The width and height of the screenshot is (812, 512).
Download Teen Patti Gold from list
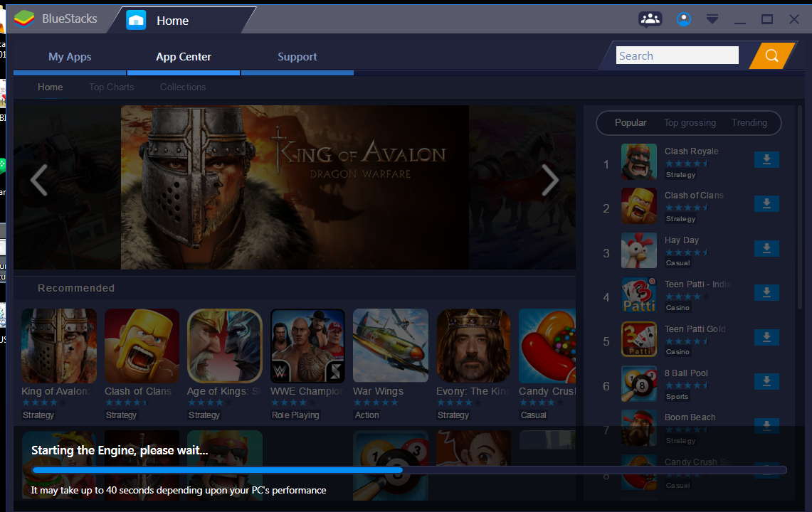pos(766,337)
